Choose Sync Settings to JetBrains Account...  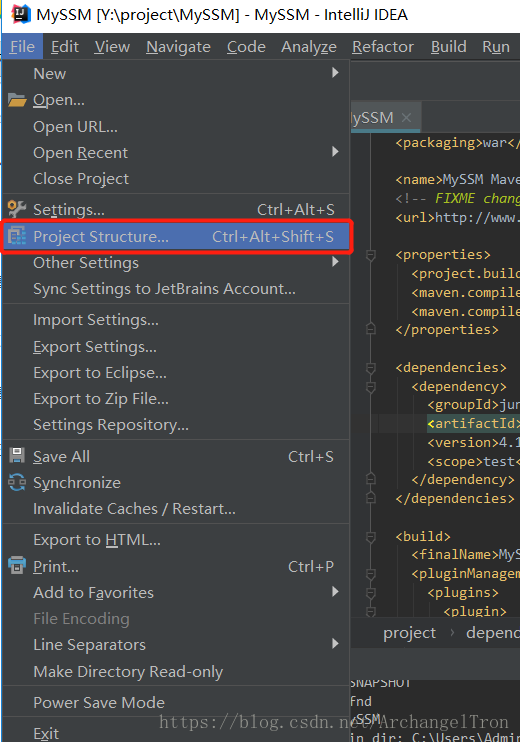(176, 288)
